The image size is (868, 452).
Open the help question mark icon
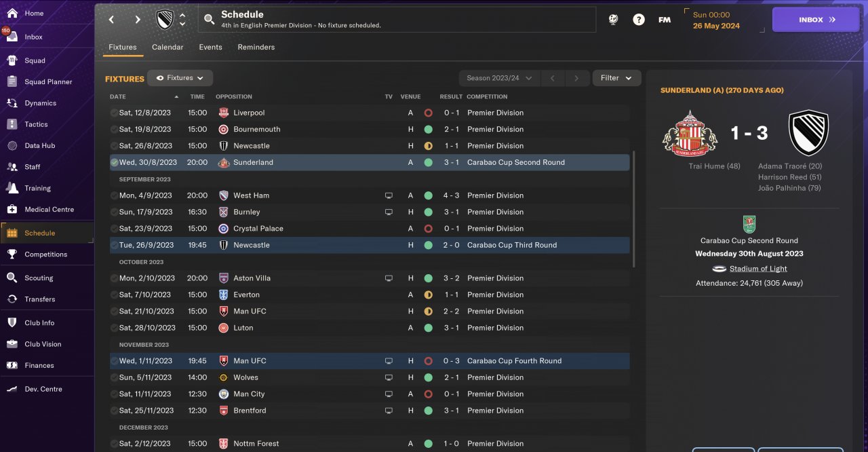tap(639, 20)
